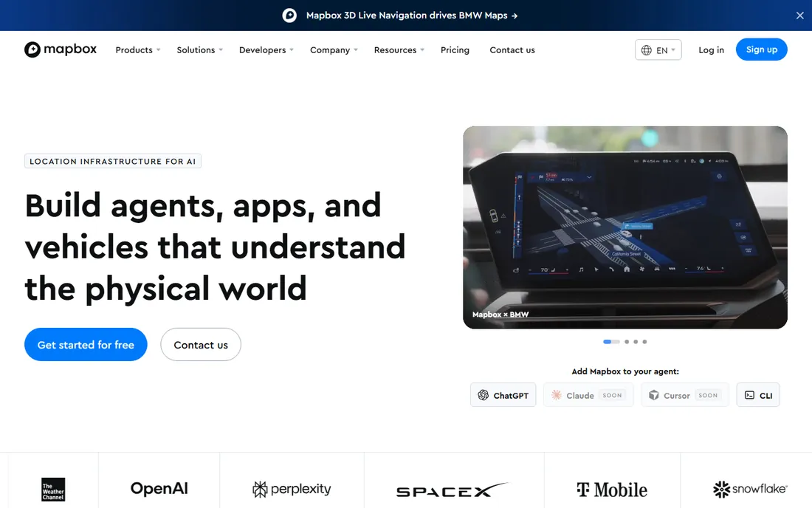Click the Mapbox icon in the announcement banner
The width and height of the screenshot is (812, 508).
pos(289,16)
